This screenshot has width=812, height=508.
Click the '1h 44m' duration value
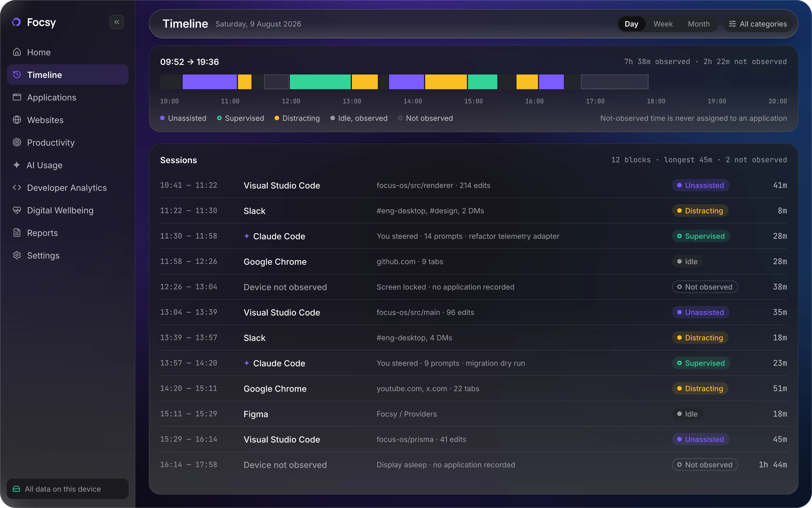773,465
